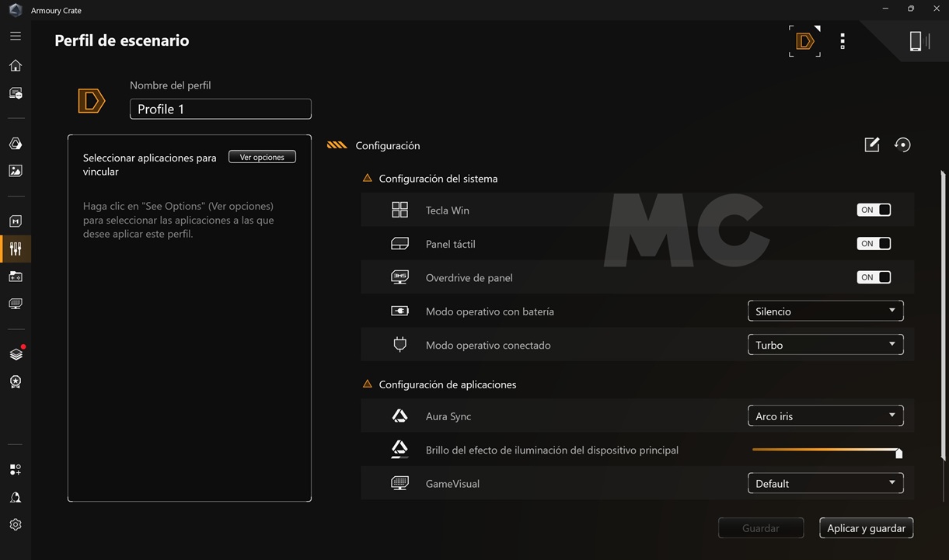
Task: Click the Ver opciones button
Action: [262, 157]
